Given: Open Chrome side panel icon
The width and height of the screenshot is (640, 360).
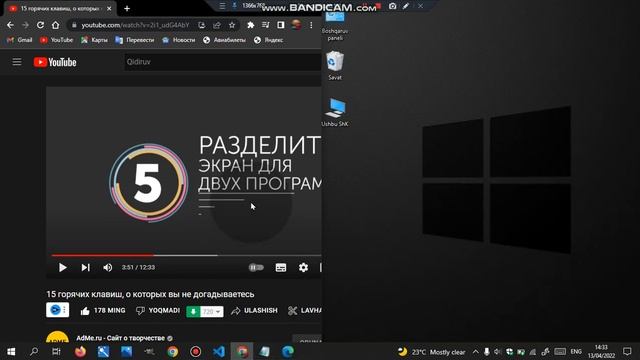Looking at the screenshot, I should pos(281,25).
